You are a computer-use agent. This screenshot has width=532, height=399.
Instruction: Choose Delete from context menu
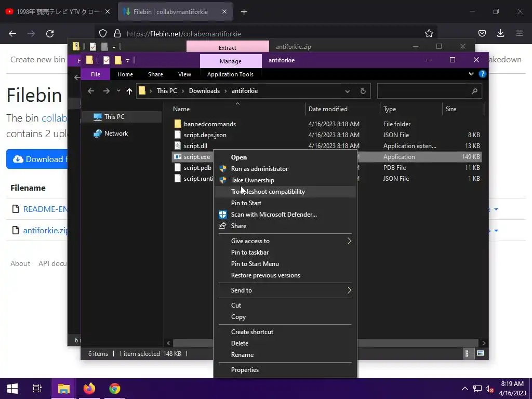(240, 343)
